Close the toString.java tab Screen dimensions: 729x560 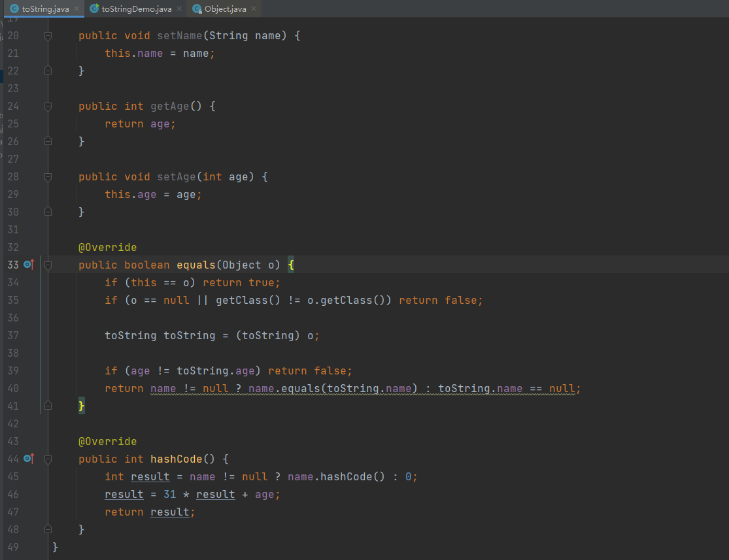click(76, 8)
